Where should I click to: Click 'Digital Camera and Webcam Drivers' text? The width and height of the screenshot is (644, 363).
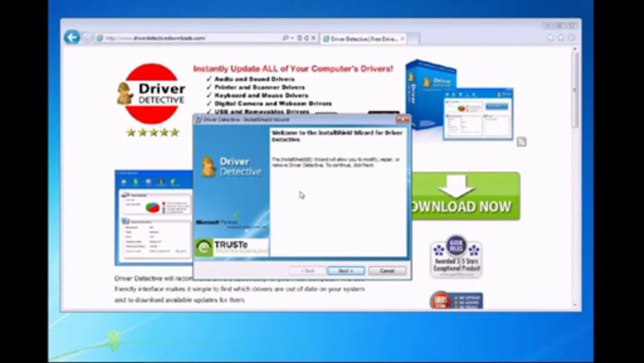(x=273, y=103)
